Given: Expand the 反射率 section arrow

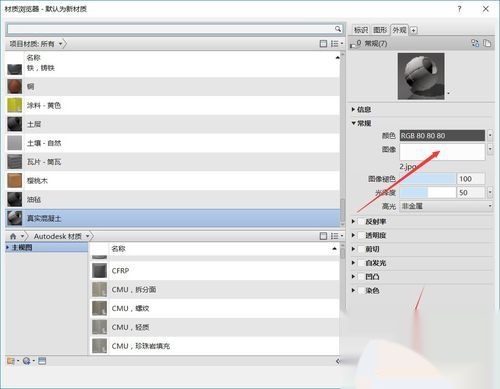Looking at the screenshot, I should (x=353, y=222).
